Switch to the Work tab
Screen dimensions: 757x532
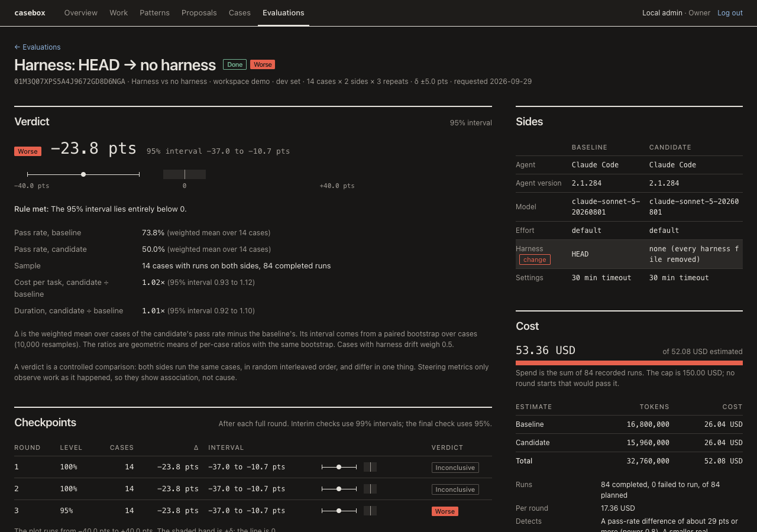118,12
